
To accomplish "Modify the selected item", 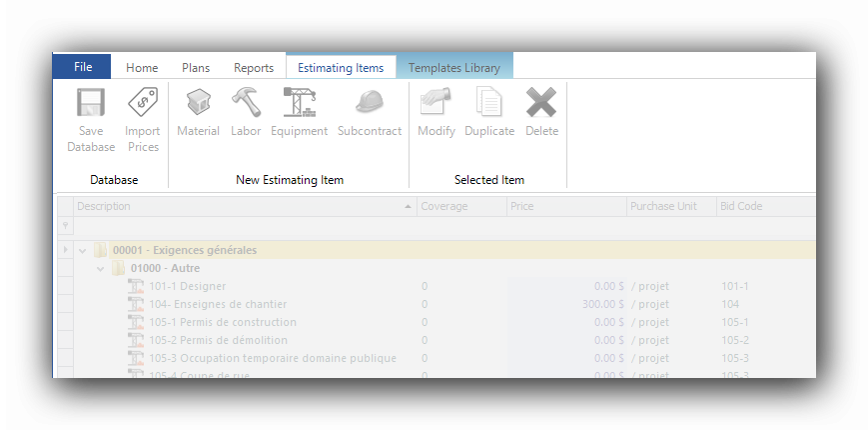I will 436,103.
